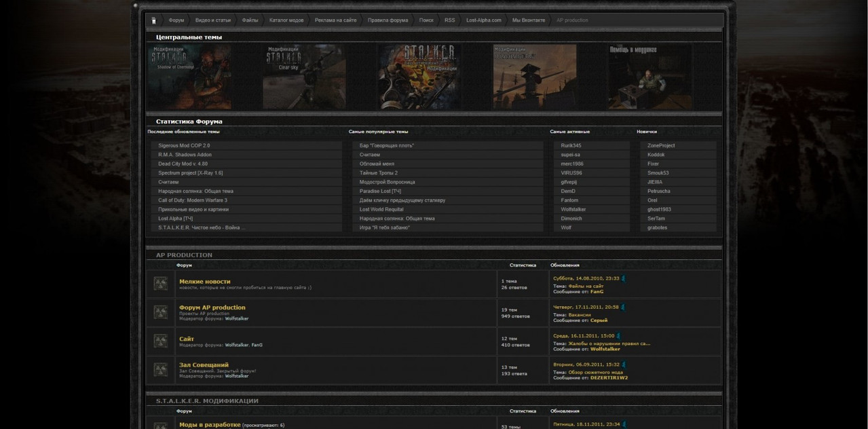The width and height of the screenshot is (868, 429).
Task: Jump to last post icon after Четверг, 17.11.2011
Action: (x=623, y=307)
